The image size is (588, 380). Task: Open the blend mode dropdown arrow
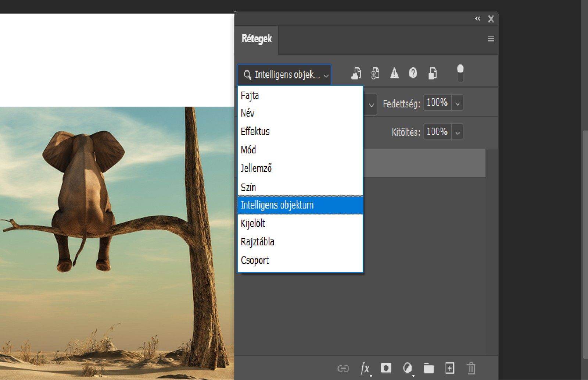point(371,105)
